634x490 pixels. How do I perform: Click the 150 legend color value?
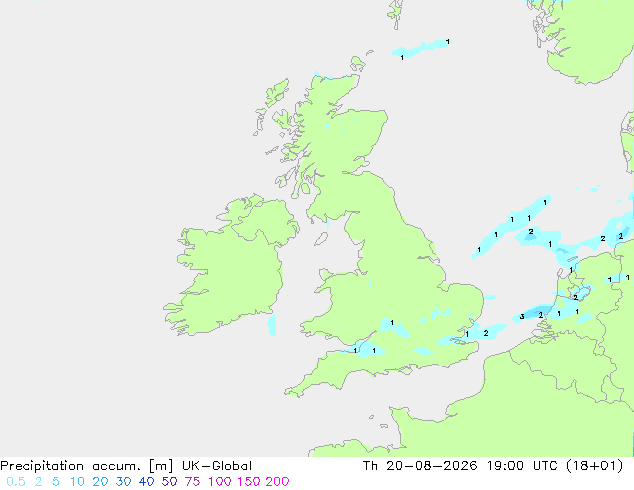[249, 482]
